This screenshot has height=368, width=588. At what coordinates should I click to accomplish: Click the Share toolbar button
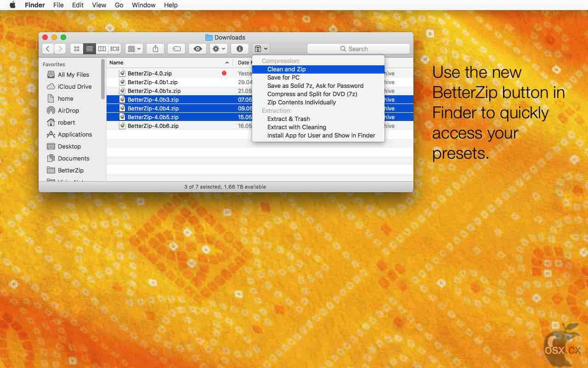[x=155, y=49]
